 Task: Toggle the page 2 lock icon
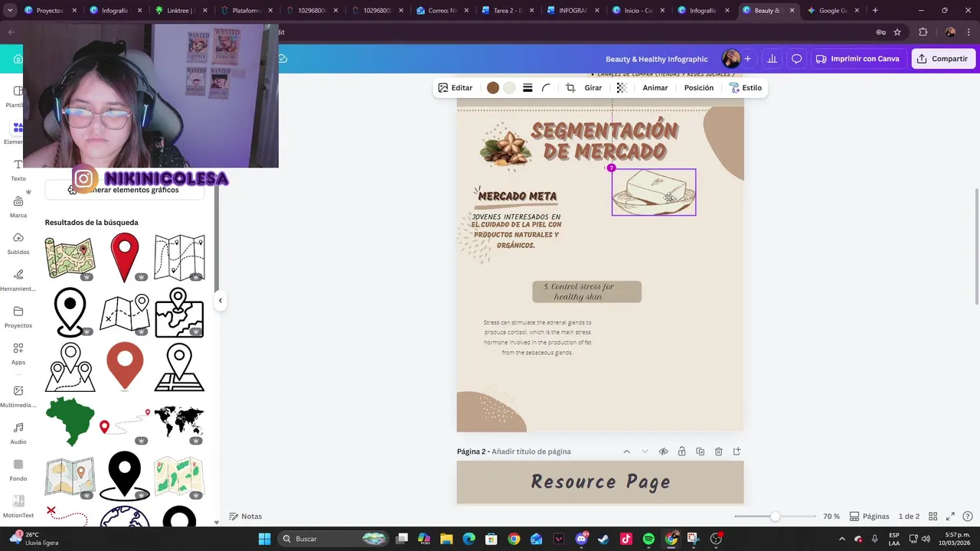pos(681,452)
